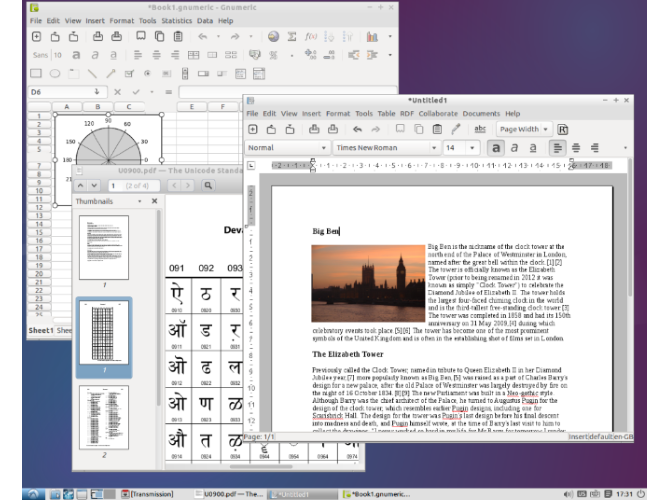Select page 2 thumbnail in PDF sidebar
670x500 pixels.
[x=104, y=418]
